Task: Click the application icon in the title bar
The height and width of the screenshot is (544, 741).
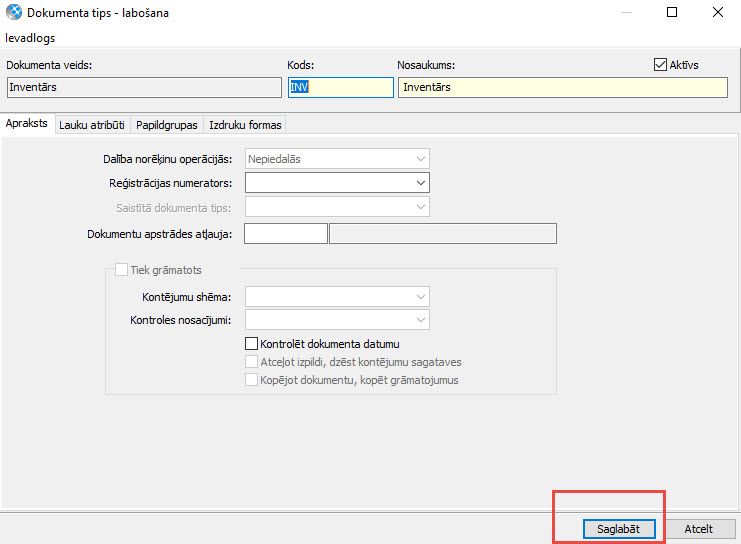Action: pyautogui.click(x=14, y=12)
